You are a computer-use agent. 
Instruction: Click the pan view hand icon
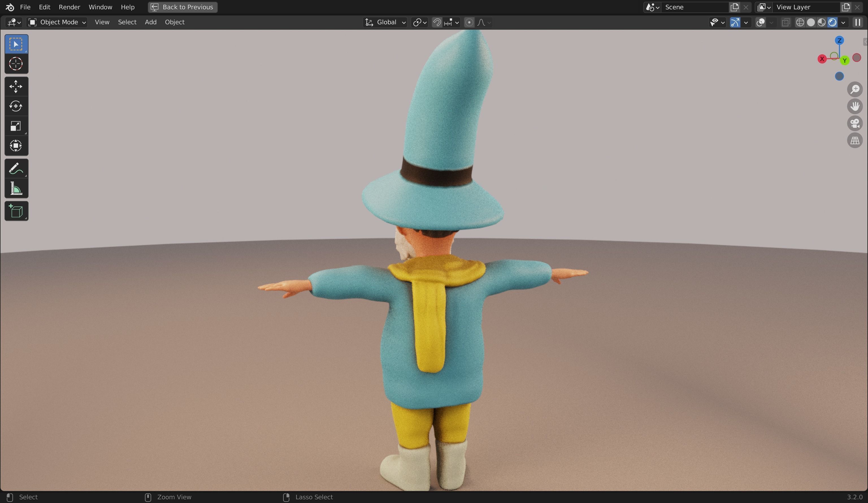(x=854, y=106)
